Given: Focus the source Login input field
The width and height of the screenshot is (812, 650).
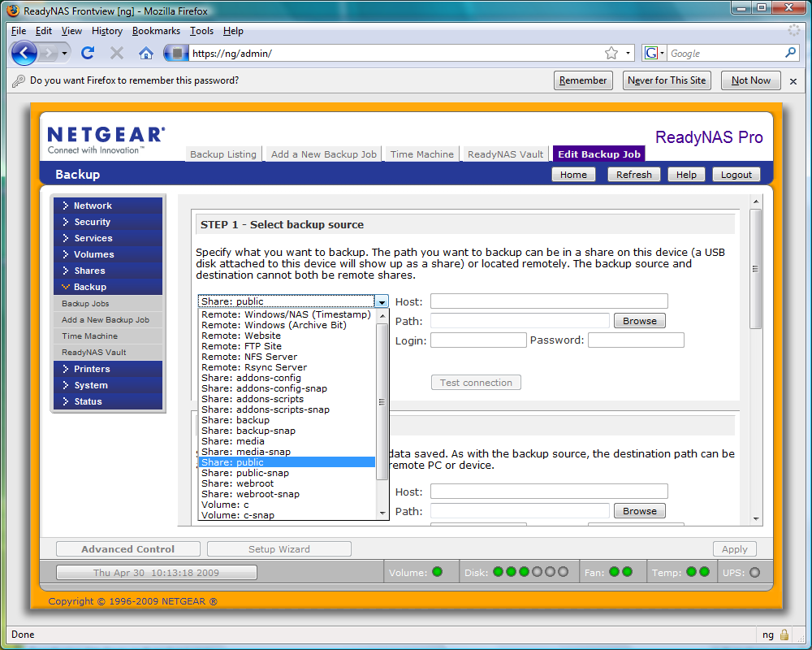Looking at the screenshot, I should 478,340.
